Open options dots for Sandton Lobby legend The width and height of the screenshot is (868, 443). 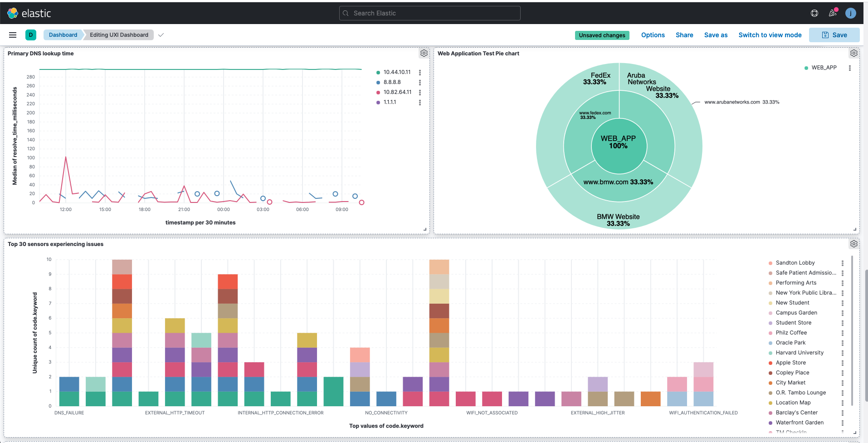point(843,263)
